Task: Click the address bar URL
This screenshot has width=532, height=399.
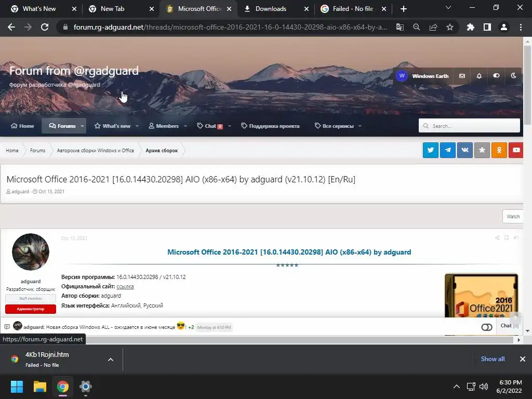Action: click(230, 27)
